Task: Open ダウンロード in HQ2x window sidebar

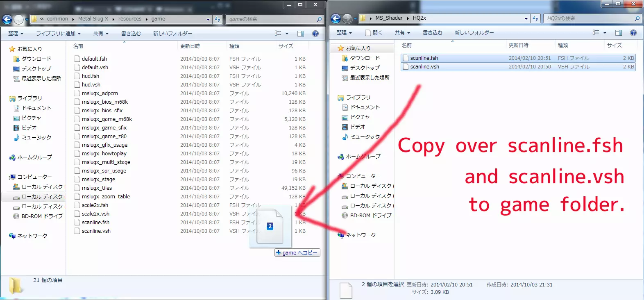Action: (x=365, y=58)
